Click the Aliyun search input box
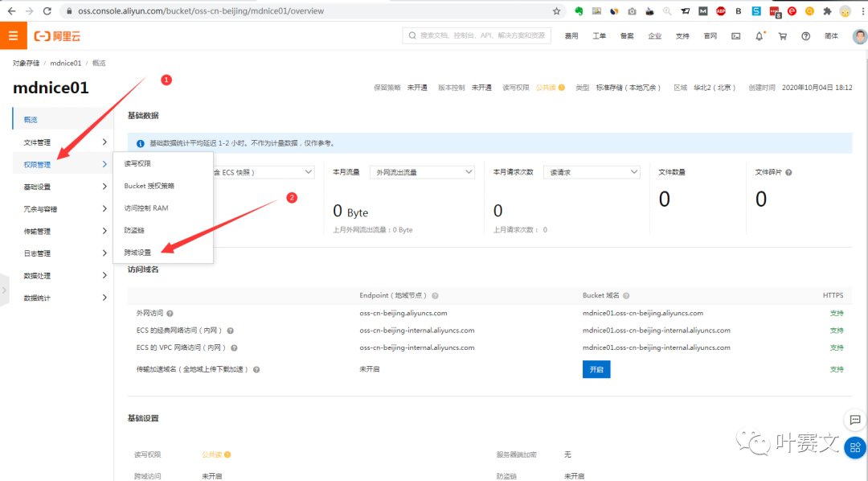868x481 pixels. point(477,35)
